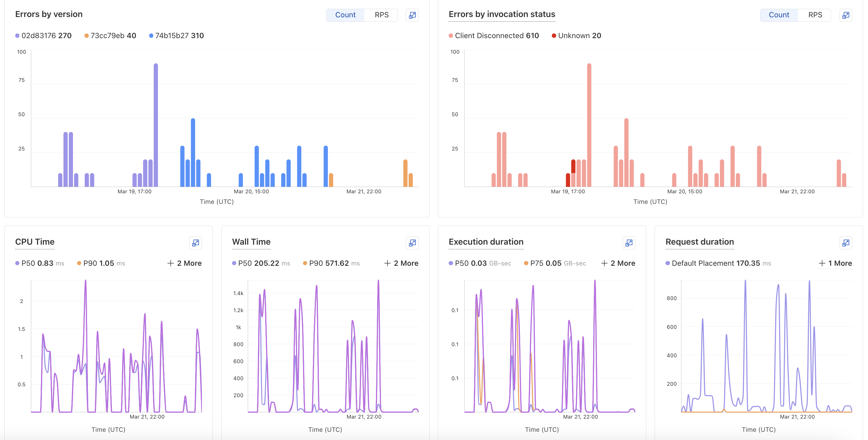The height and width of the screenshot is (440, 868).
Task: Click the Execution duration title
Action: pos(486,242)
